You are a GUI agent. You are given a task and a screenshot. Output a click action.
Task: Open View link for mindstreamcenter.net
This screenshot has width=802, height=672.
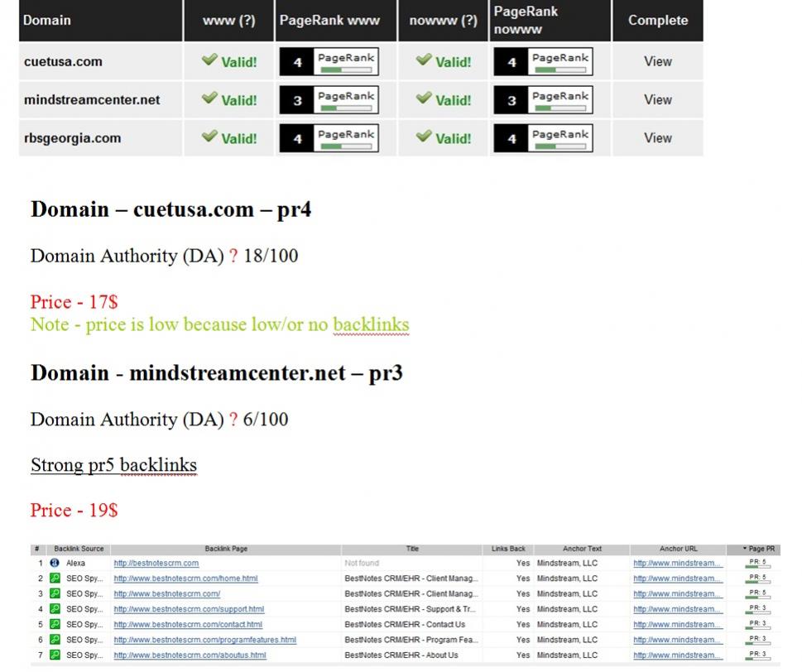coord(658,100)
